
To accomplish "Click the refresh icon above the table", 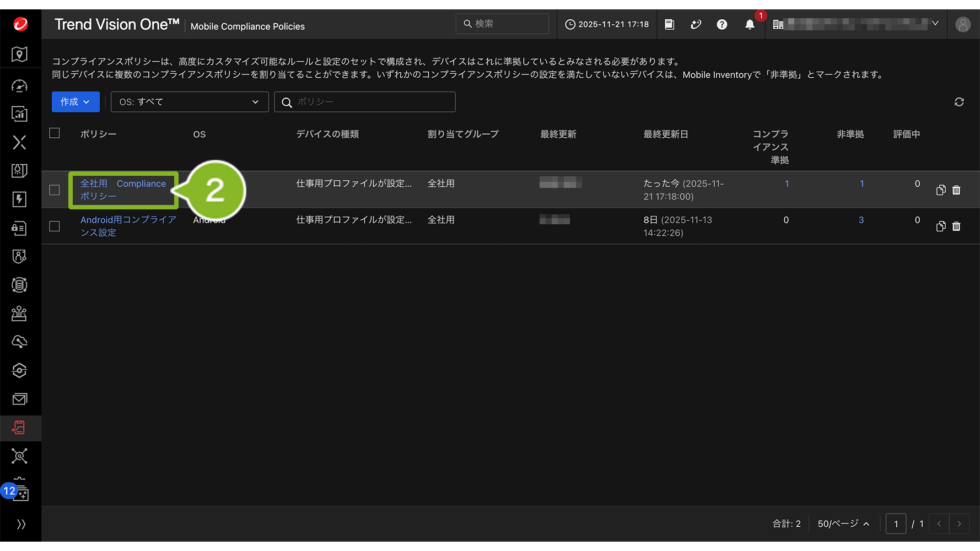I will (x=959, y=102).
